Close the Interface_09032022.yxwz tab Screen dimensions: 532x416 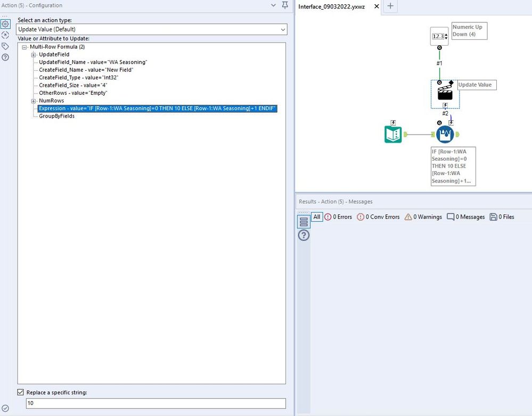[377, 6]
